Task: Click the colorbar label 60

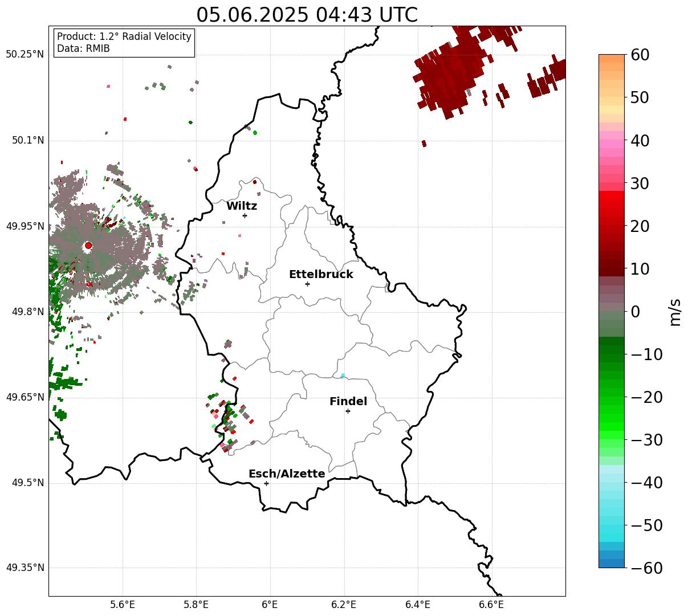Action: click(x=640, y=55)
